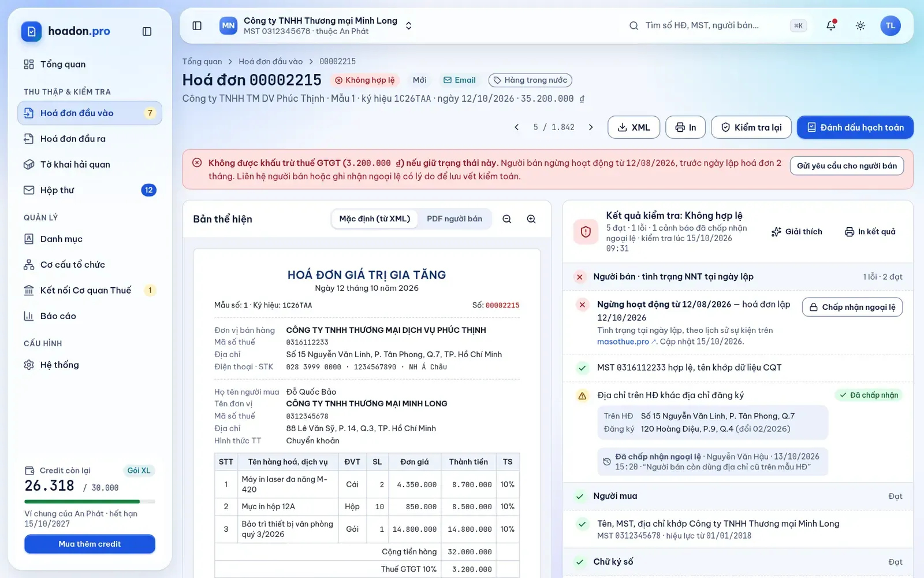Screen dimensions: 924x578
Task: Open Cơ cấu tổ chức page
Action: click(90, 265)
